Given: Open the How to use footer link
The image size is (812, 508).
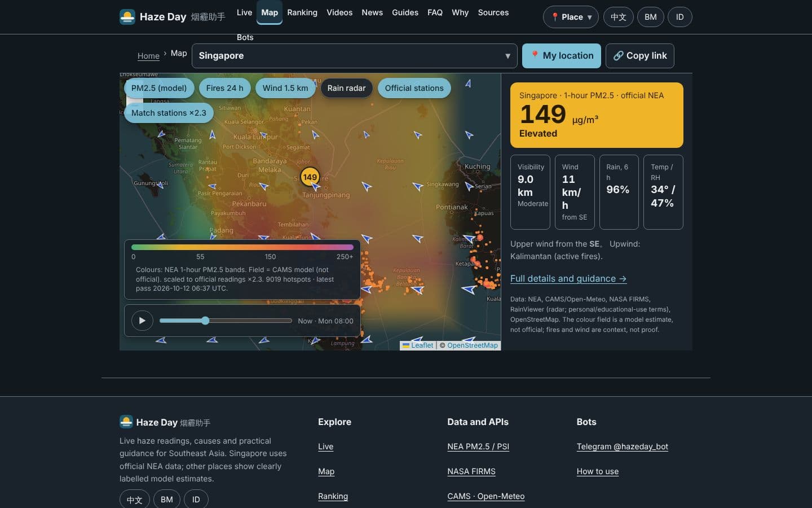Looking at the screenshot, I should pyautogui.click(x=598, y=471).
